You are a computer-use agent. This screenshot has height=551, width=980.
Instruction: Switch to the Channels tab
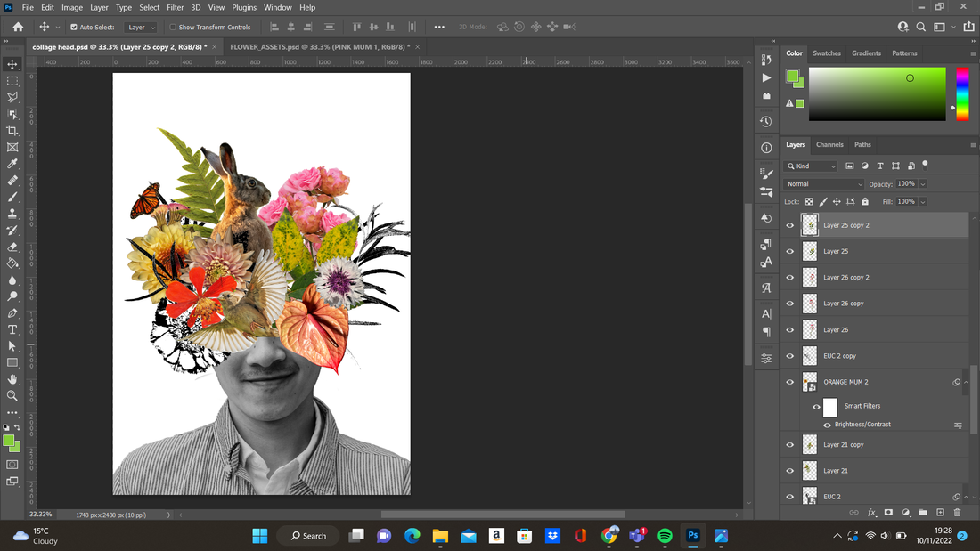click(829, 145)
